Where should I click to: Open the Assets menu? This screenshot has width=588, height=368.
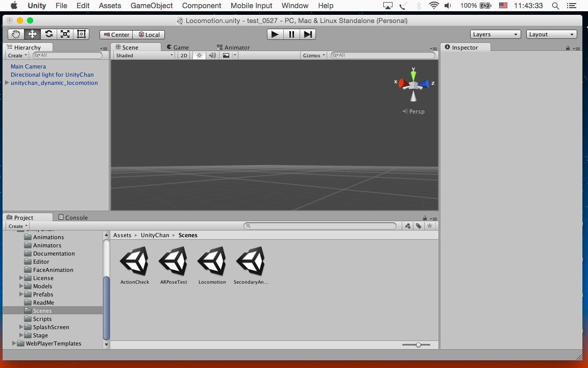[x=110, y=6]
